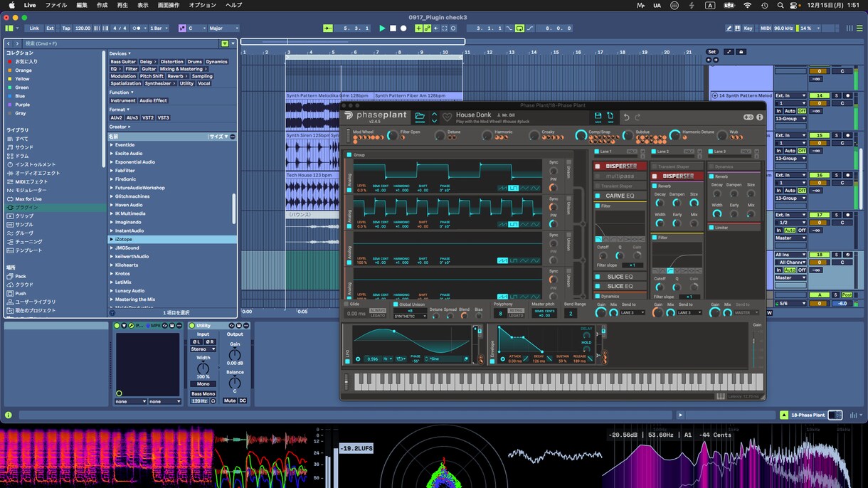Image resolution: width=868 pixels, height=488 pixels.
Task: Open Lane 1 Send to LANE 3 dropdown
Action: (x=632, y=312)
